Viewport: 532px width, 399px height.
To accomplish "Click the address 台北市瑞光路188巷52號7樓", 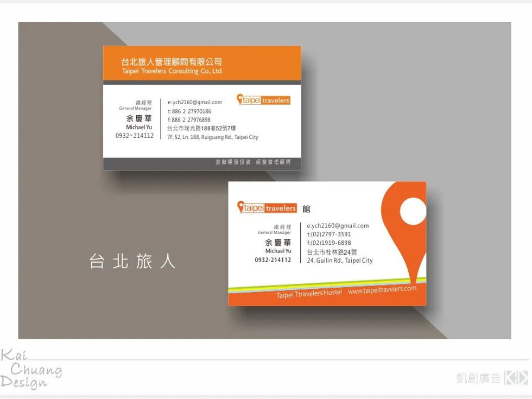I will tap(201, 128).
